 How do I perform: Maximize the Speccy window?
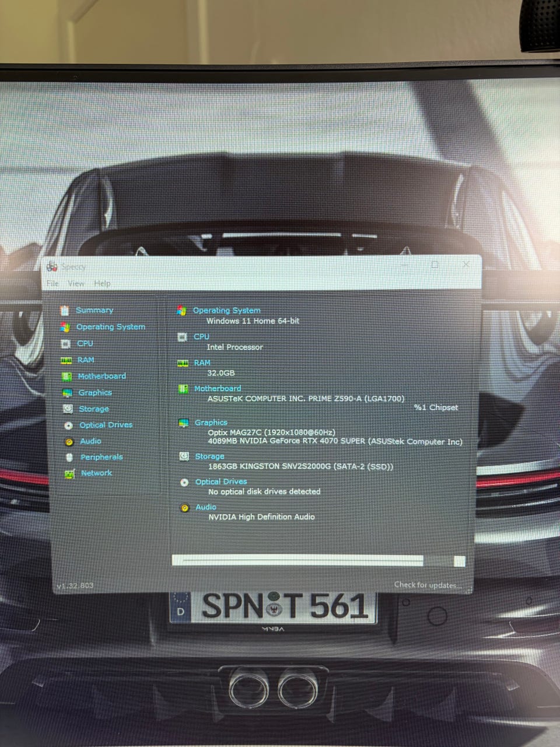tap(435, 264)
